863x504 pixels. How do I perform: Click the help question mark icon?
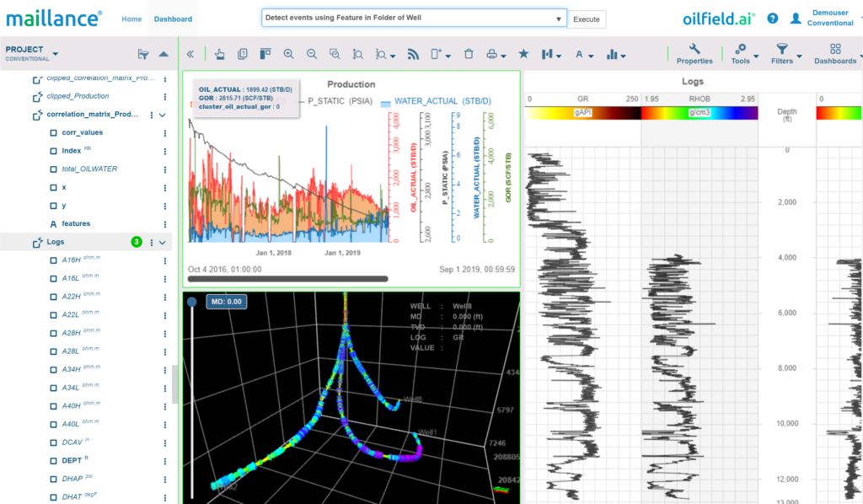[773, 19]
